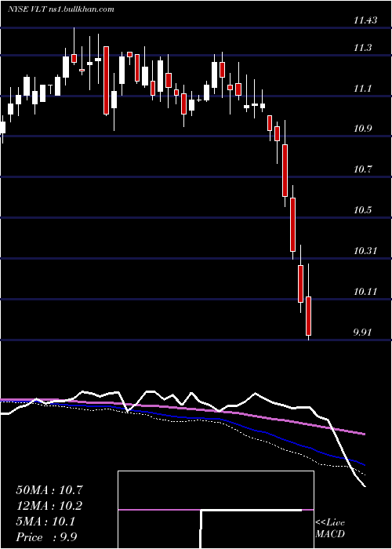392x549 pixels.
Task: Click the Price : 9.9 readout
Action: (x=46, y=537)
